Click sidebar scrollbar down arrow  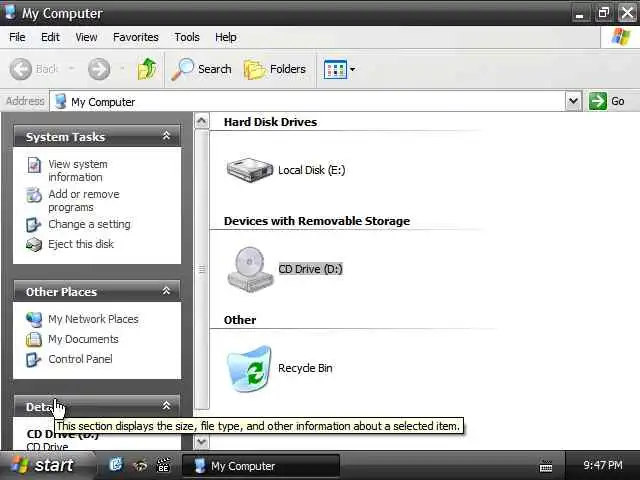(x=201, y=442)
